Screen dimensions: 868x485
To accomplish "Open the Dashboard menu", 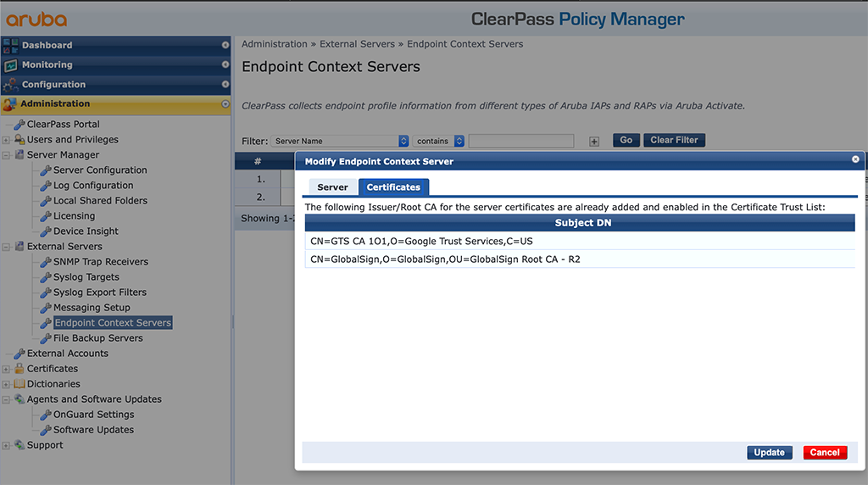I will click(x=115, y=46).
